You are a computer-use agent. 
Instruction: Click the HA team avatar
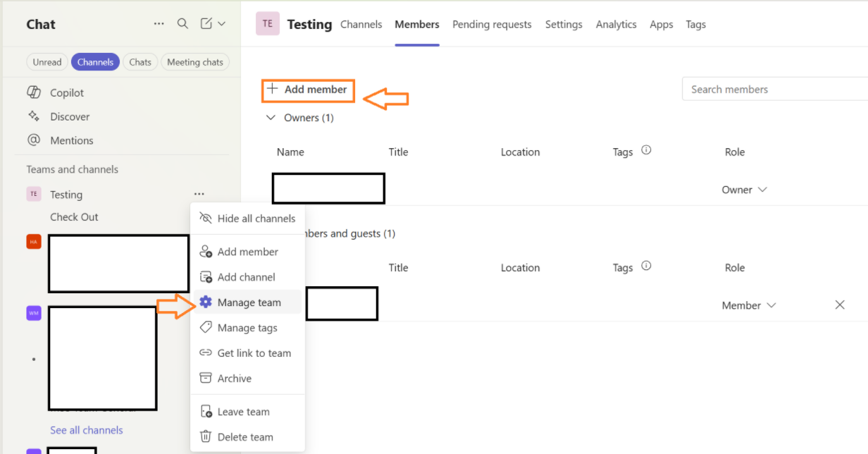(x=34, y=242)
